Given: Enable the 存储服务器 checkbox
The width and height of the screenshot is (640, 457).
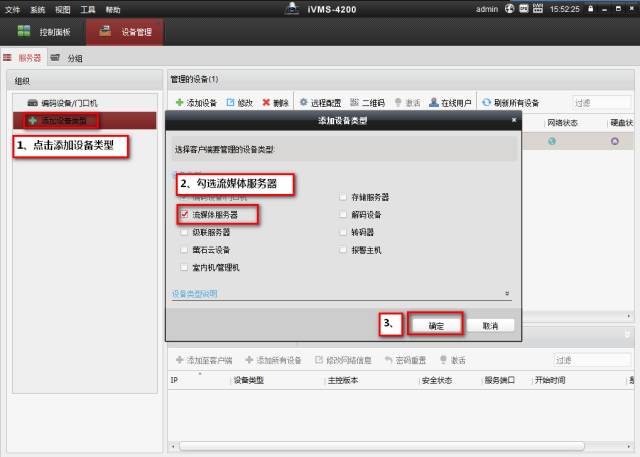Looking at the screenshot, I should point(343,197).
